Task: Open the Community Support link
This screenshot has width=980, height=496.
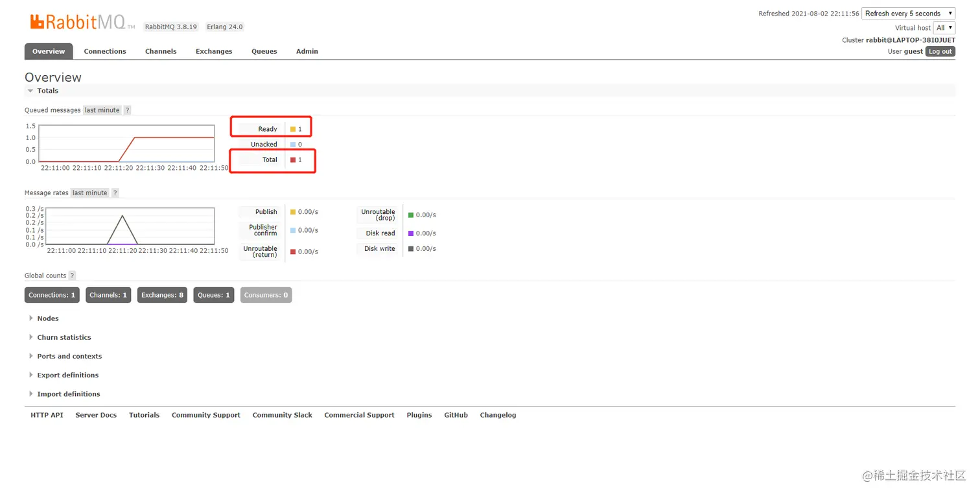Action: (x=206, y=415)
